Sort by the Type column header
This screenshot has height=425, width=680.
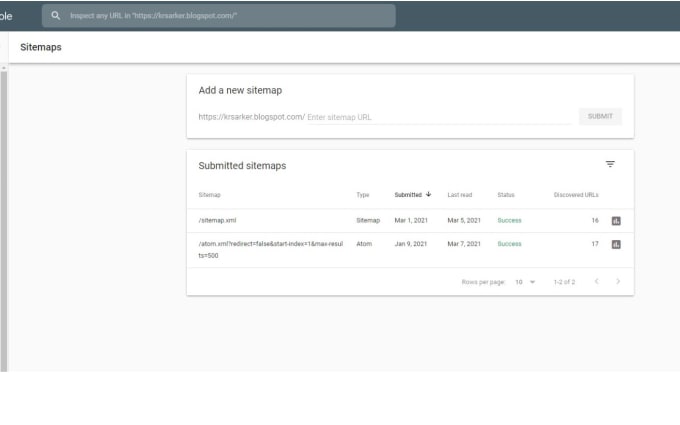[x=363, y=195]
